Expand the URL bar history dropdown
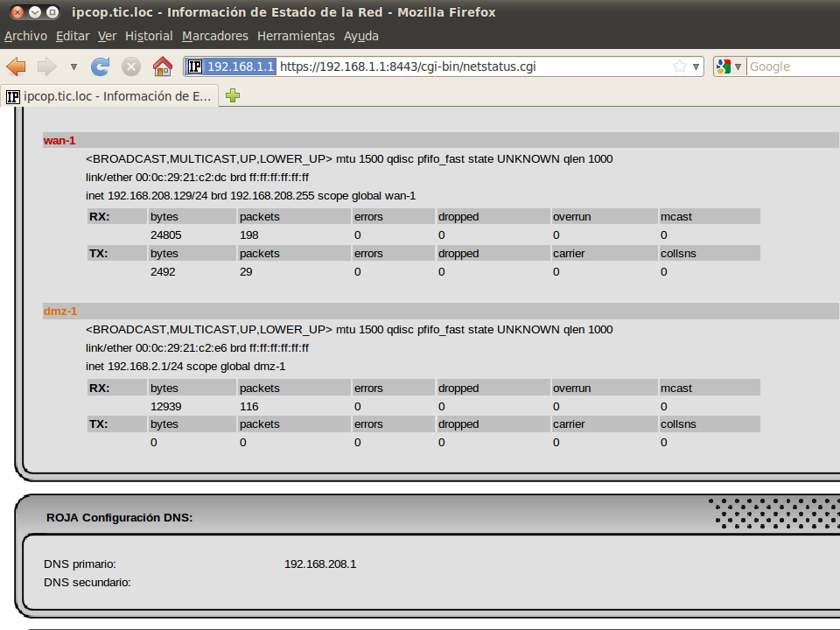 click(x=696, y=66)
